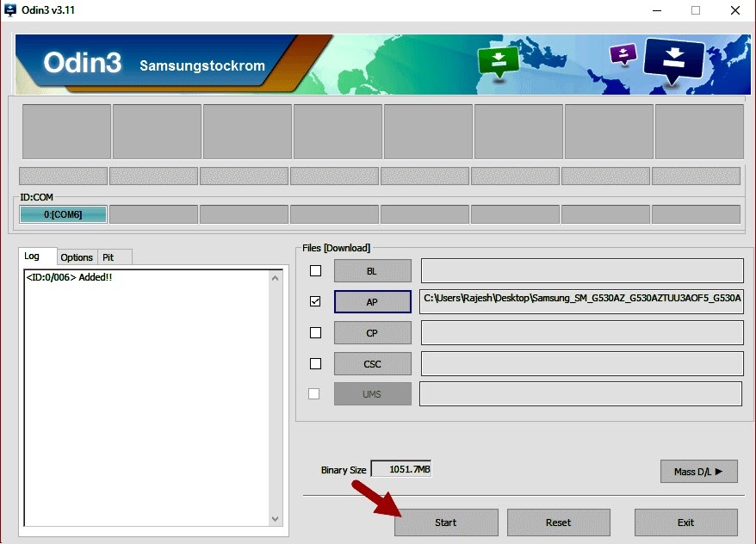Click the 'Binary Size' label
756x544 pixels.
pyautogui.click(x=344, y=470)
